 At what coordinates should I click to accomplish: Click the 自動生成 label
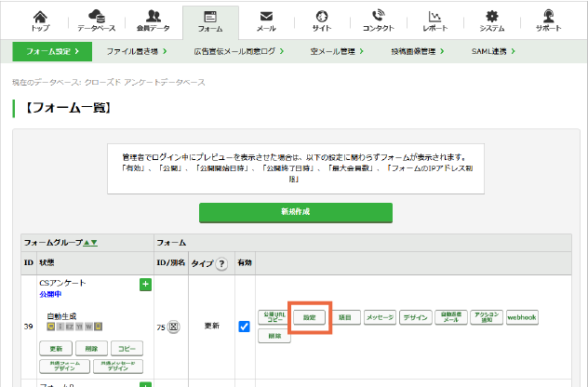point(61,316)
